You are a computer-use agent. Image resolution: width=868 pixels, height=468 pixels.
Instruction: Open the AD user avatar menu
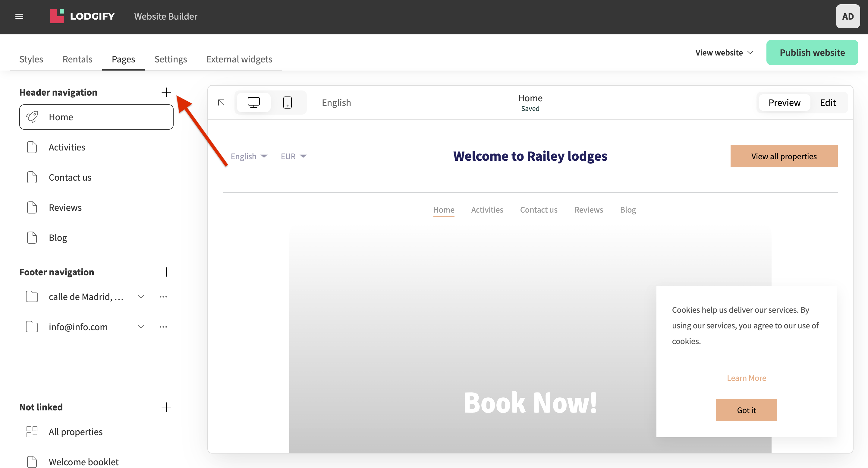848,16
